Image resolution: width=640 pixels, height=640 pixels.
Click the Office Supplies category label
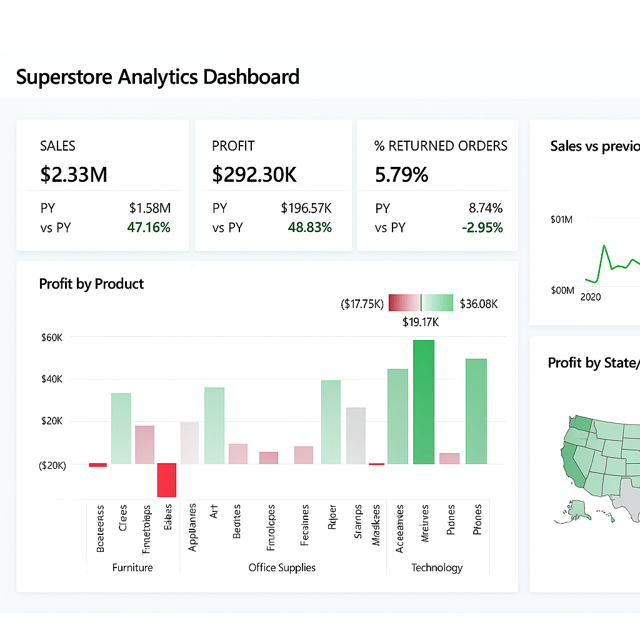[282, 568]
